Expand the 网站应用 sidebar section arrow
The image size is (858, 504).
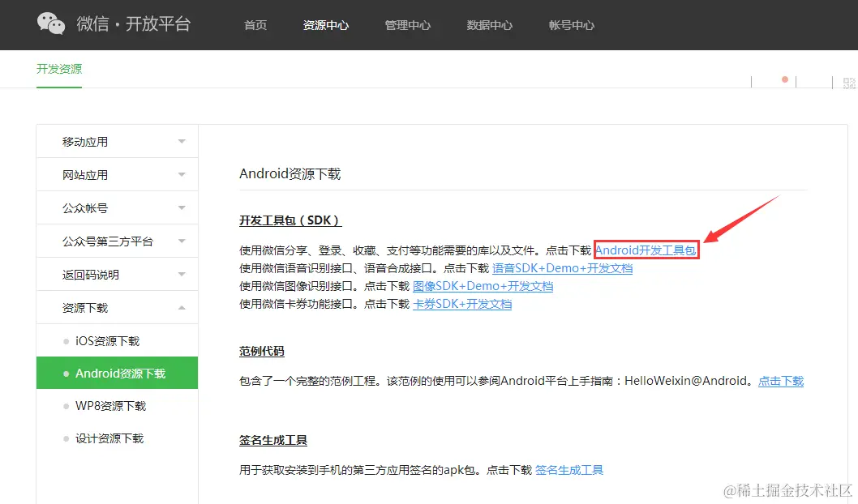[182, 175]
